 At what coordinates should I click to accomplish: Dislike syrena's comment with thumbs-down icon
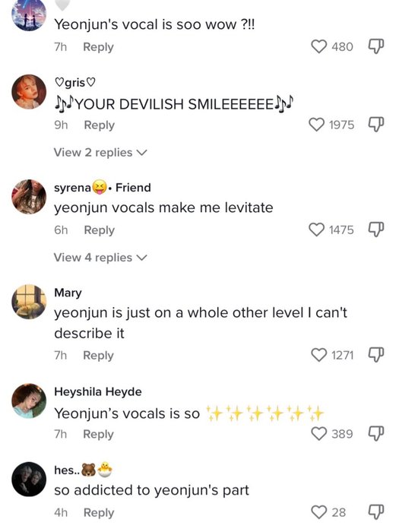point(376,230)
